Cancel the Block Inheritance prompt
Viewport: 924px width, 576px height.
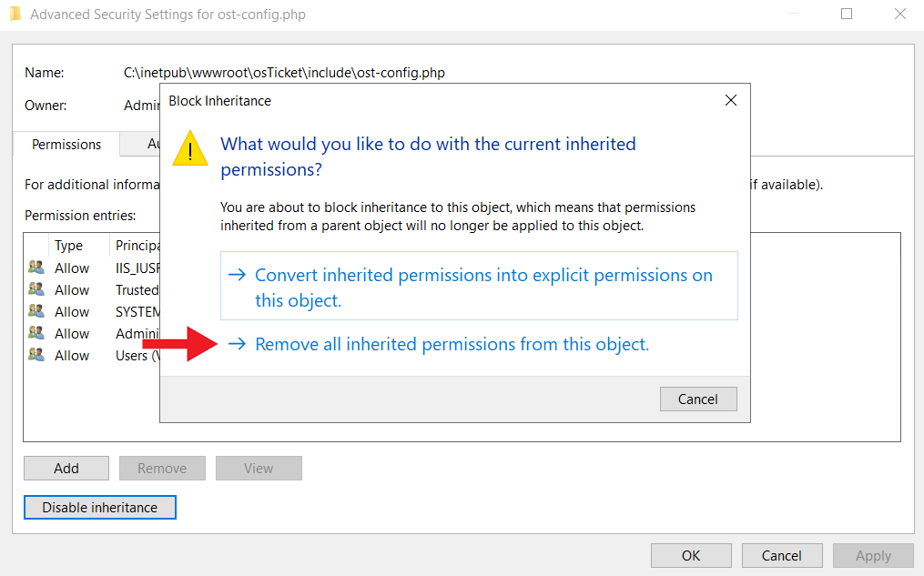click(x=698, y=399)
